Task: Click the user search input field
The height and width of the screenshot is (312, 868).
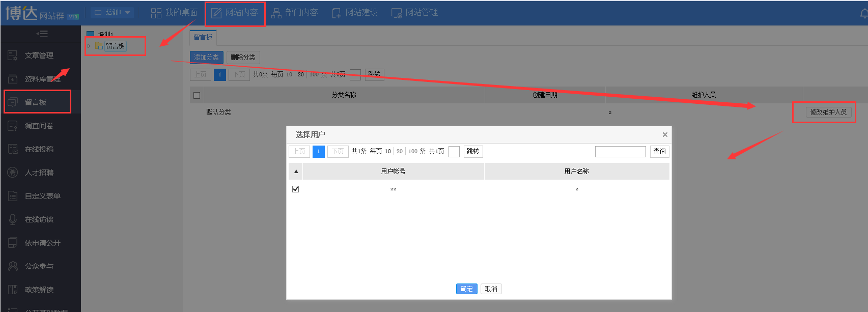Action: coord(620,152)
